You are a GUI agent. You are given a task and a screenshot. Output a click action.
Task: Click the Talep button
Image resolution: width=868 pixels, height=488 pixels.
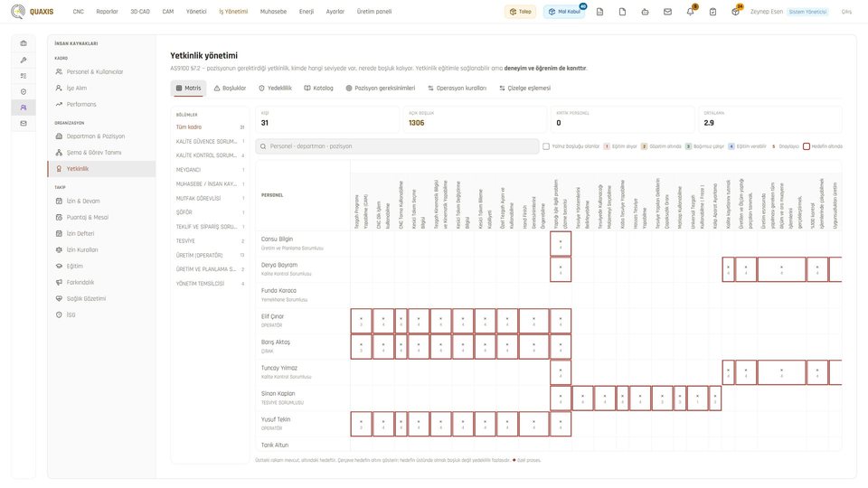coord(521,12)
